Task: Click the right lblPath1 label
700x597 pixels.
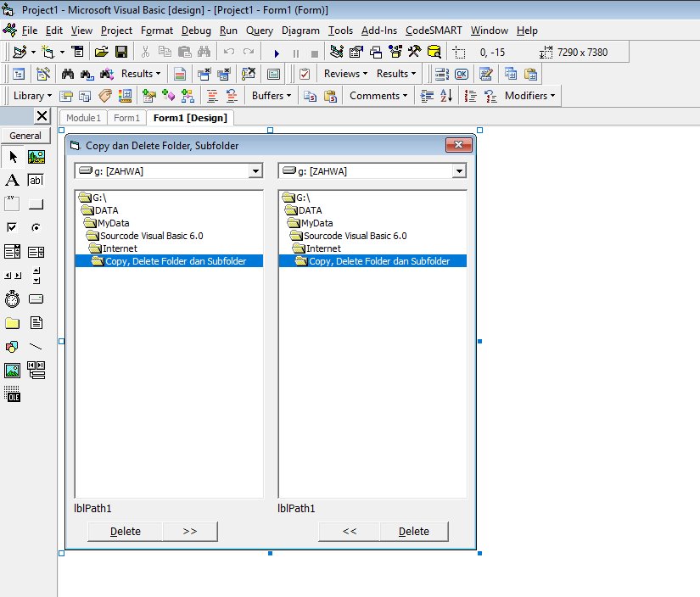Action: (x=296, y=508)
